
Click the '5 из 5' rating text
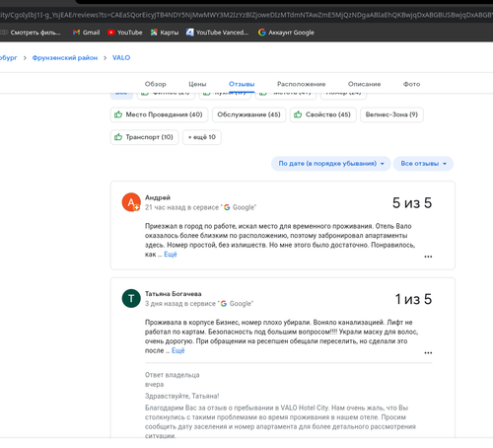coord(412,203)
